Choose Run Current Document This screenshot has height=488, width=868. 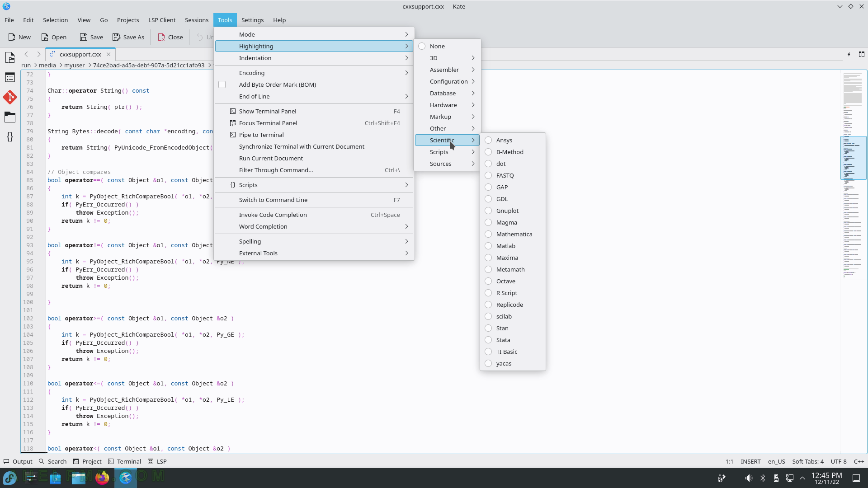click(314, 158)
